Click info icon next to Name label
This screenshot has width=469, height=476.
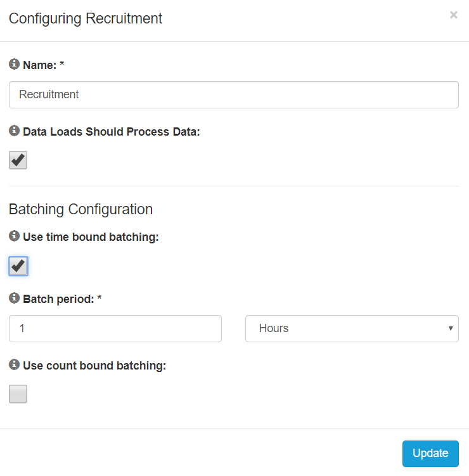(x=14, y=64)
